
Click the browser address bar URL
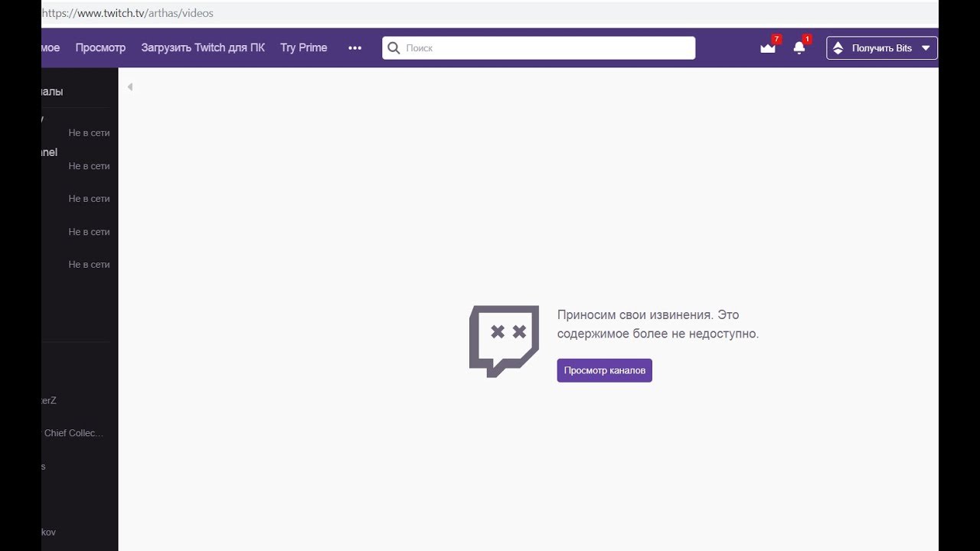(128, 13)
